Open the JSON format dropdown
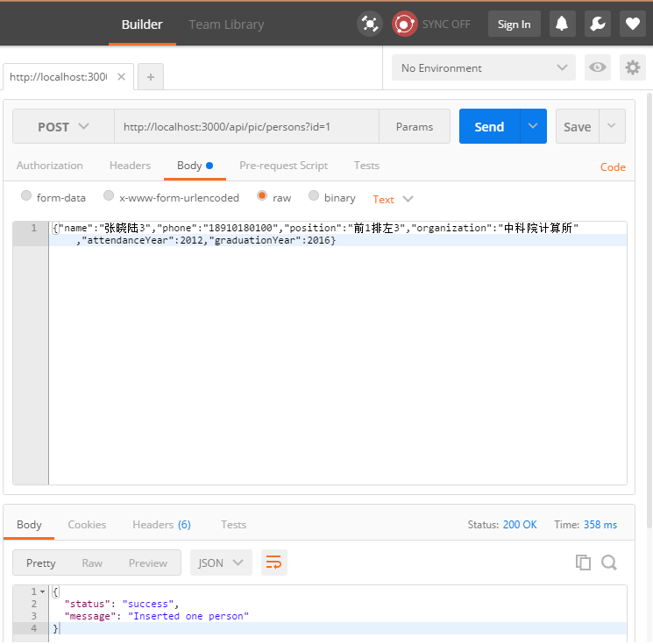The height and width of the screenshot is (644, 653). [221, 563]
